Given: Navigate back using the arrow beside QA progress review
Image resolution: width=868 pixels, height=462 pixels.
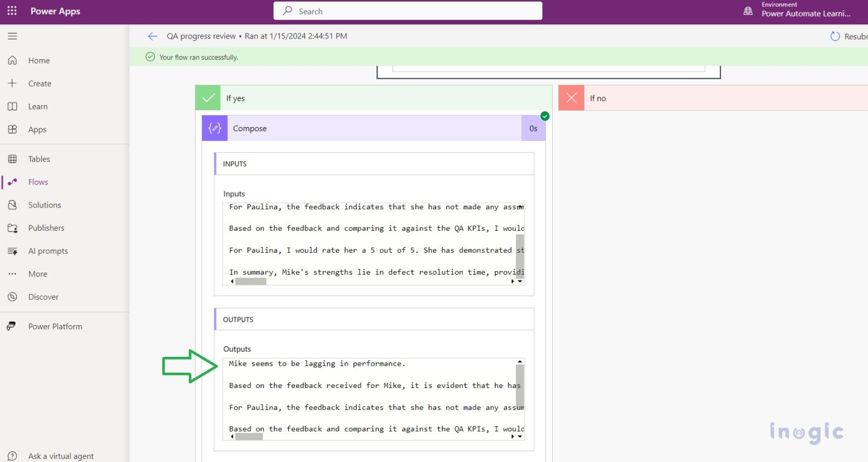Looking at the screenshot, I should coord(152,36).
